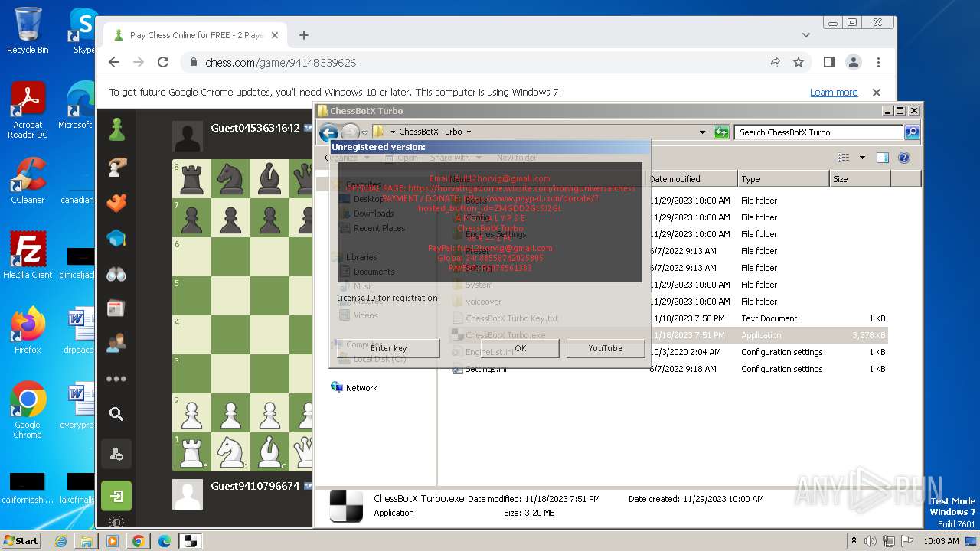Click the green refresh icon in Explorer
This screenshot has width=980, height=551.
coord(721,132)
